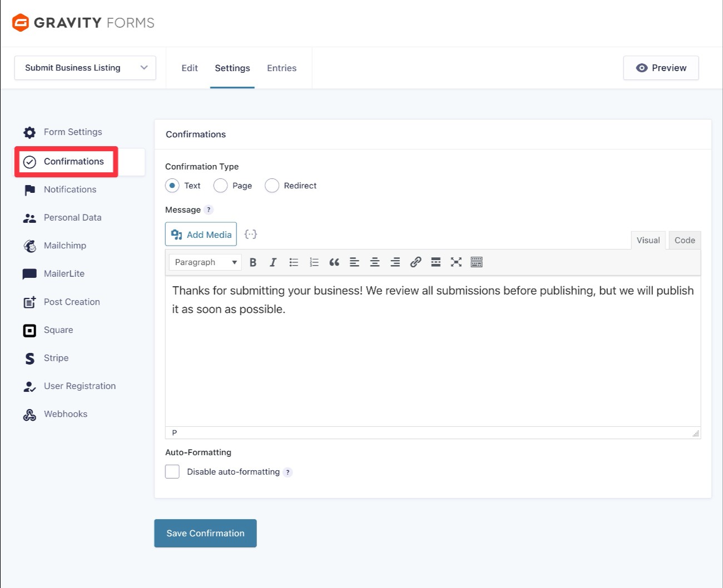
Task: Apply italic formatting in editor
Action: pos(273,262)
